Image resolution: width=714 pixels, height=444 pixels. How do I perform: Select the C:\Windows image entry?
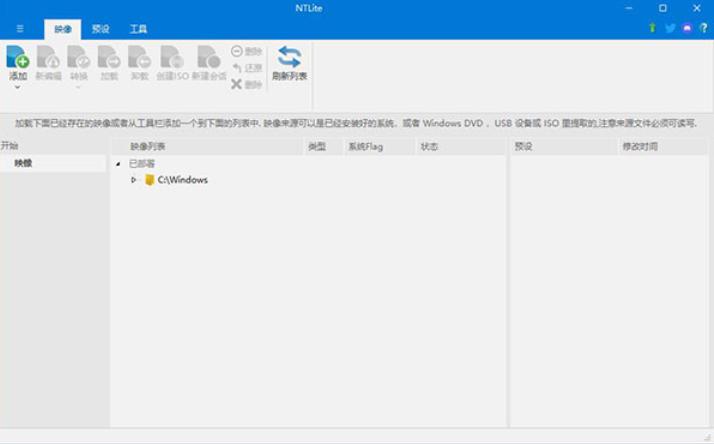(182, 180)
